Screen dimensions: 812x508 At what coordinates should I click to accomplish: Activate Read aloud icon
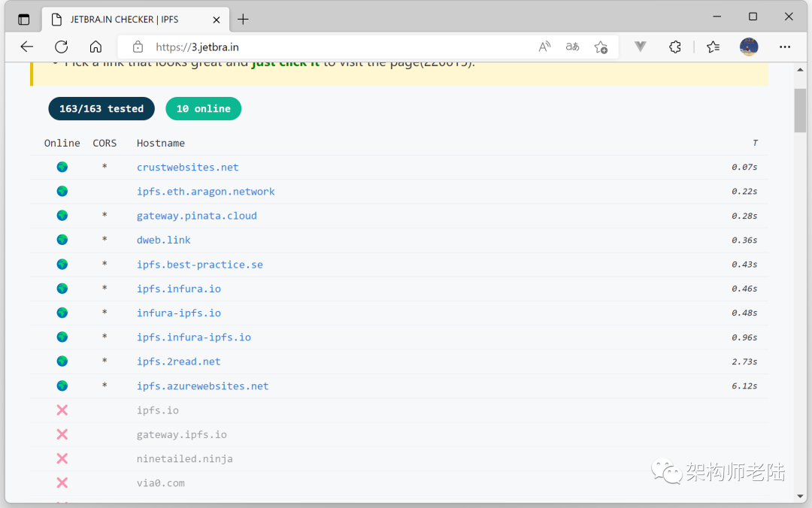click(544, 47)
